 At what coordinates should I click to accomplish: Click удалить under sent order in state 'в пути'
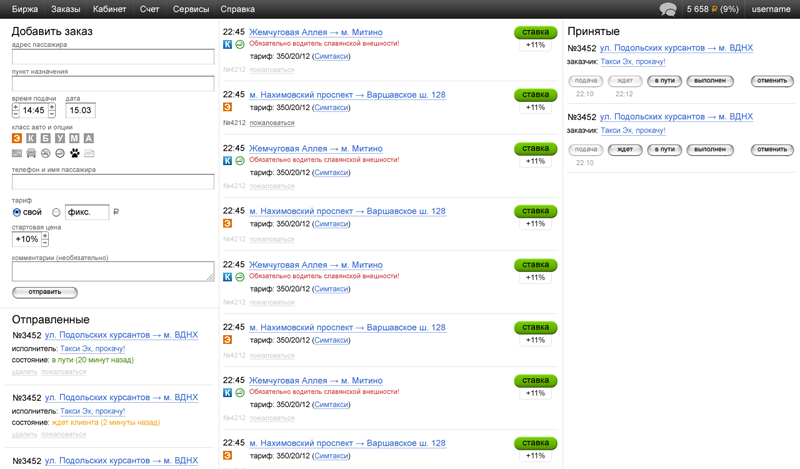coord(24,372)
